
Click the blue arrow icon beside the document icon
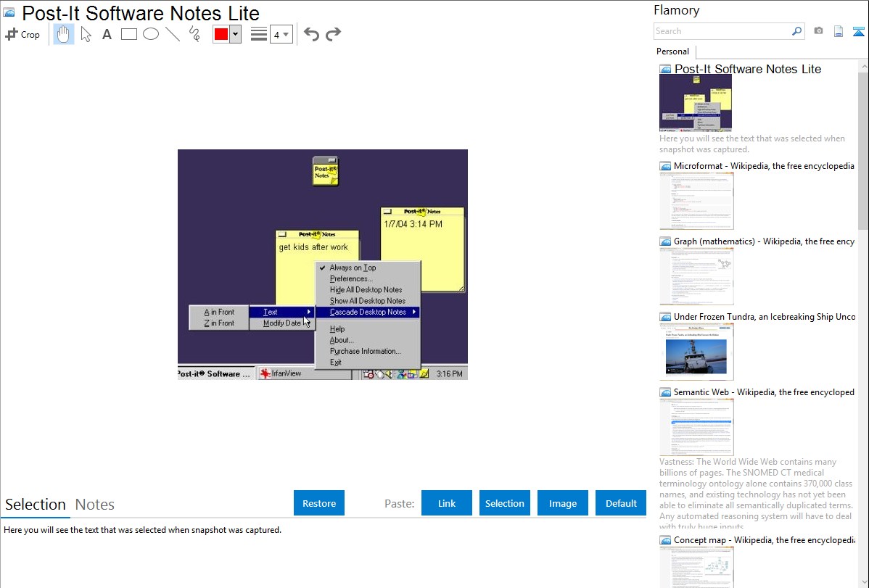coord(858,31)
